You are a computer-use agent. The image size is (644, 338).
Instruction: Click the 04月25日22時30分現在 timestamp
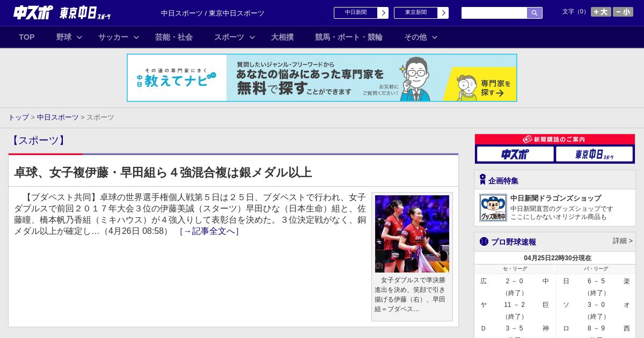click(x=558, y=258)
